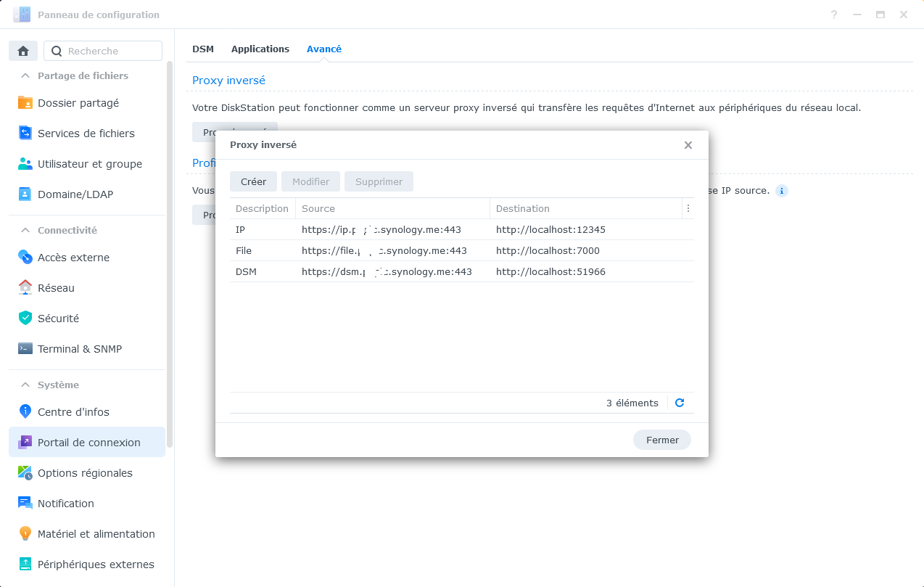Click the Créer button

(x=254, y=181)
